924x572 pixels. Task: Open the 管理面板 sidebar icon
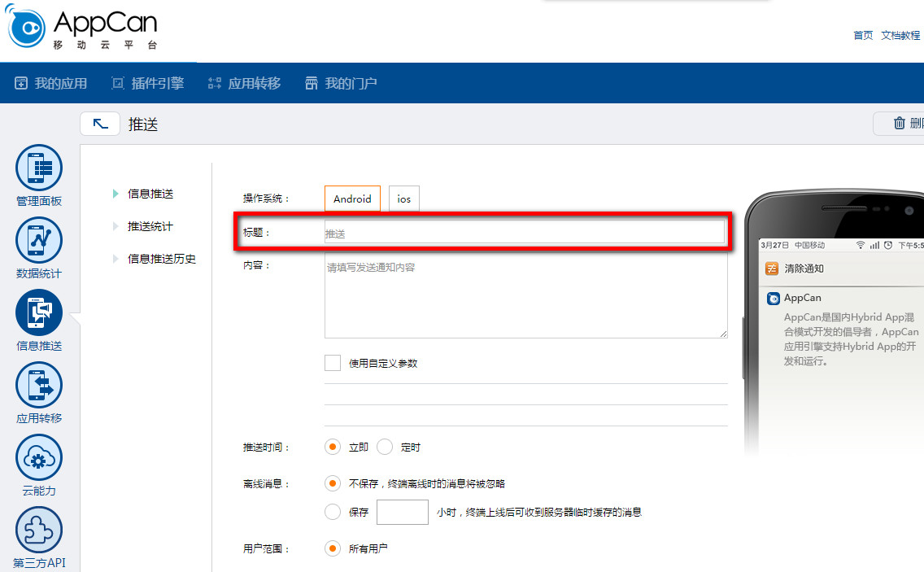(39, 168)
